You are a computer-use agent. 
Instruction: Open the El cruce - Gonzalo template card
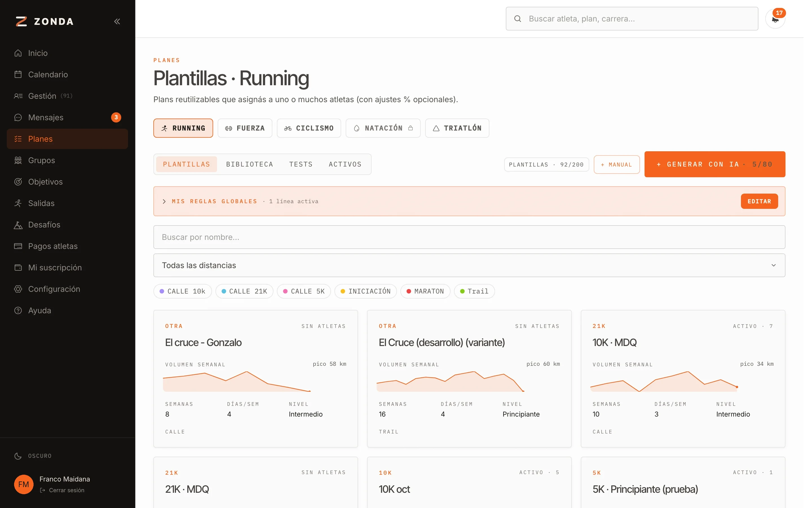(x=255, y=379)
